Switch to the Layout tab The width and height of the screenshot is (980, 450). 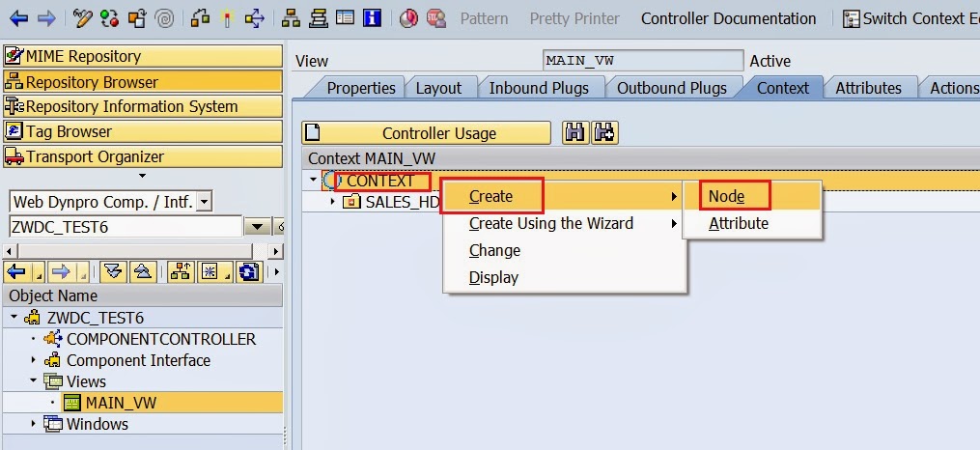click(438, 88)
